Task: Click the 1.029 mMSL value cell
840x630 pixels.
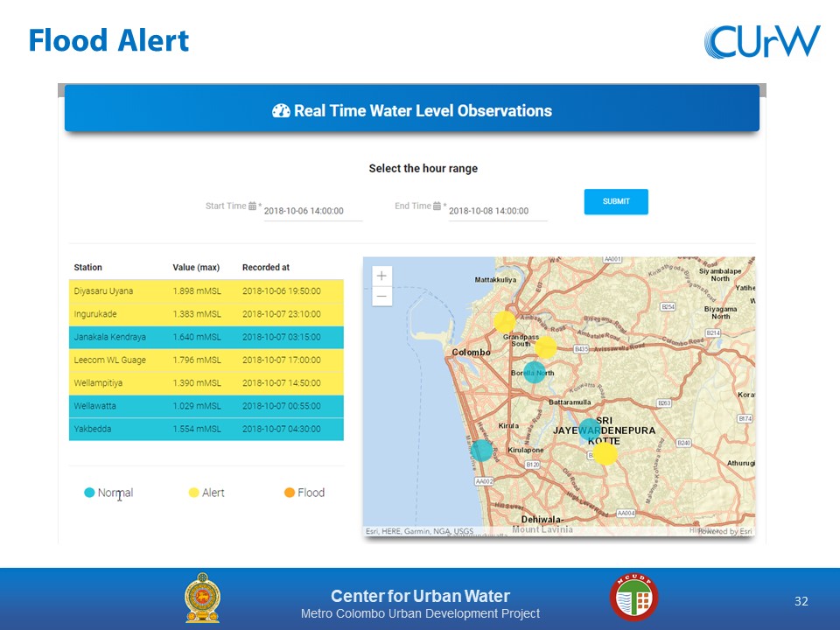Action: point(197,406)
